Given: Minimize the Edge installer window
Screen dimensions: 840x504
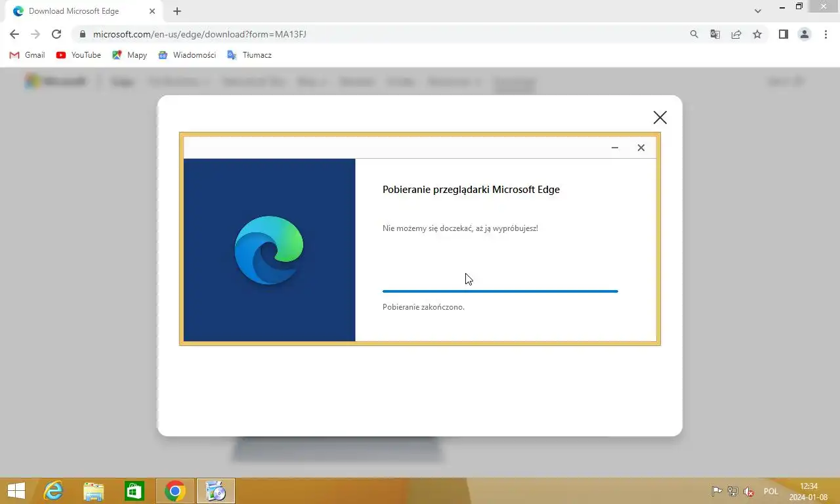Looking at the screenshot, I should click(615, 148).
